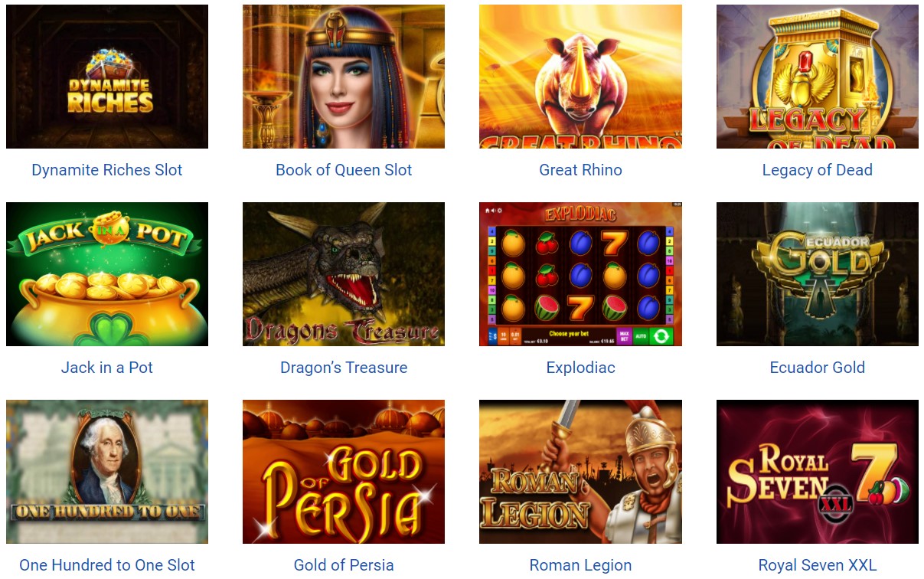Viewport: 924px width, 579px height.
Task: Click the One Hundred to One image
Action: [x=107, y=472]
